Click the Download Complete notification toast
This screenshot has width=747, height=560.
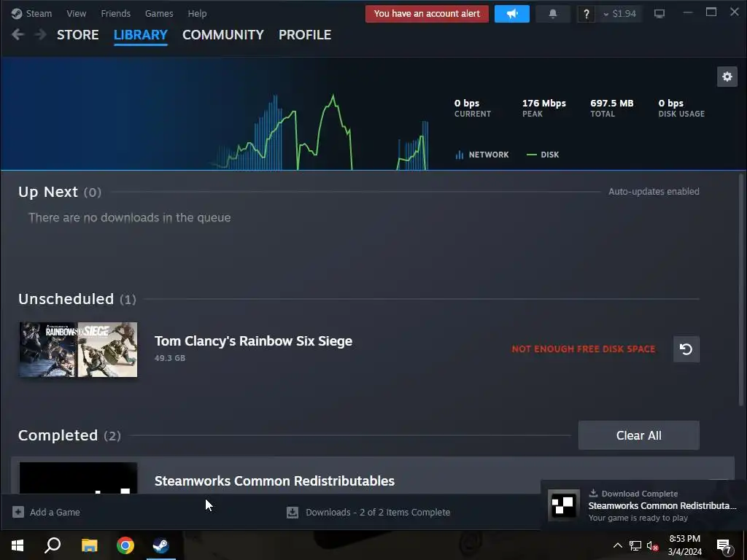(643, 505)
